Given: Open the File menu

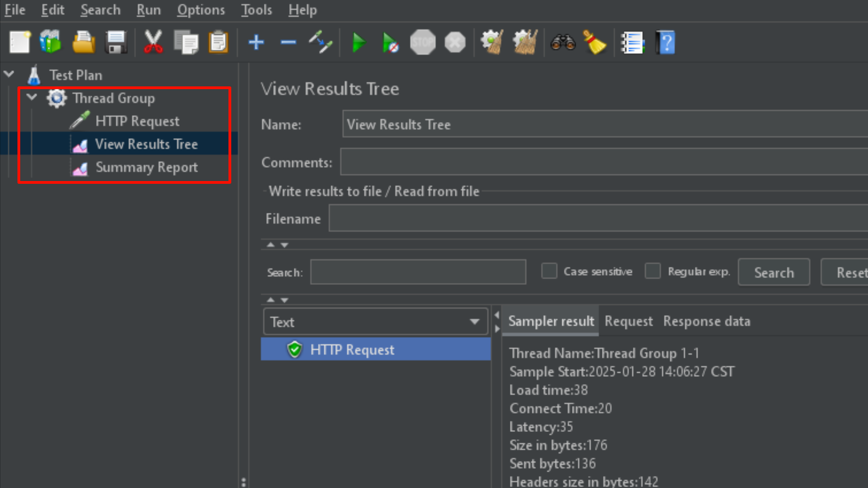Looking at the screenshot, I should 15,10.
